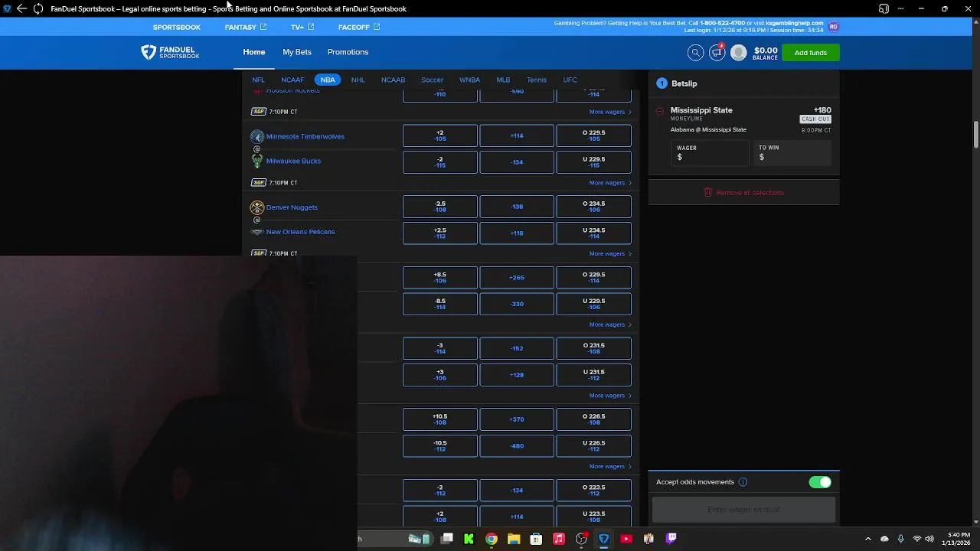Open More wagers for Houston Rockets game
Screen dimensions: 980x551
pos(610,112)
